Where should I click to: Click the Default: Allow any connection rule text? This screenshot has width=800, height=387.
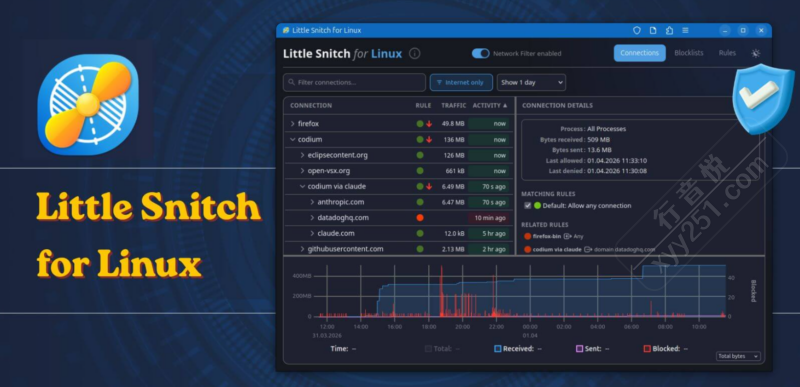pyautogui.click(x=587, y=206)
